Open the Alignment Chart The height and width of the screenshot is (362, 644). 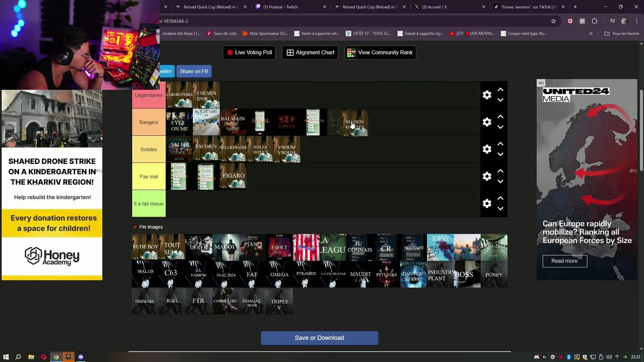coord(310,52)
